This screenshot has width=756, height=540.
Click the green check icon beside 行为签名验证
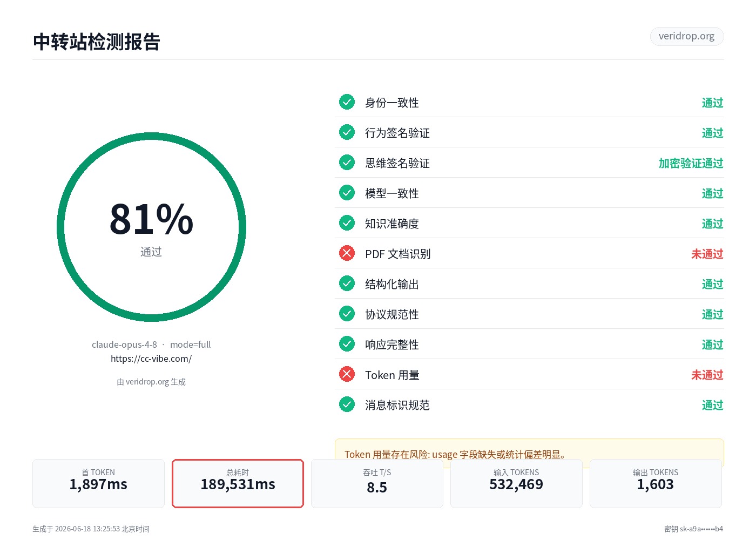point(347,132)
